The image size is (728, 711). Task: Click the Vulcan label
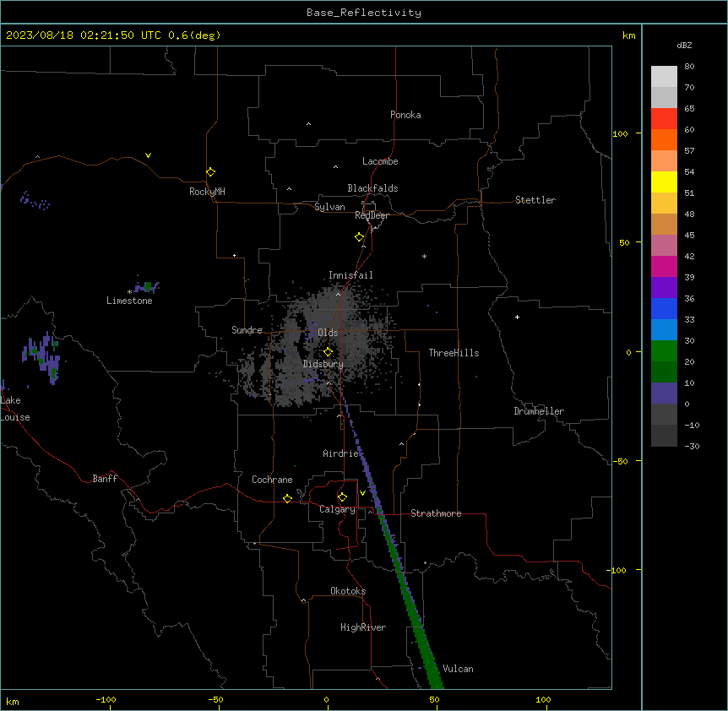coord(459,669)
